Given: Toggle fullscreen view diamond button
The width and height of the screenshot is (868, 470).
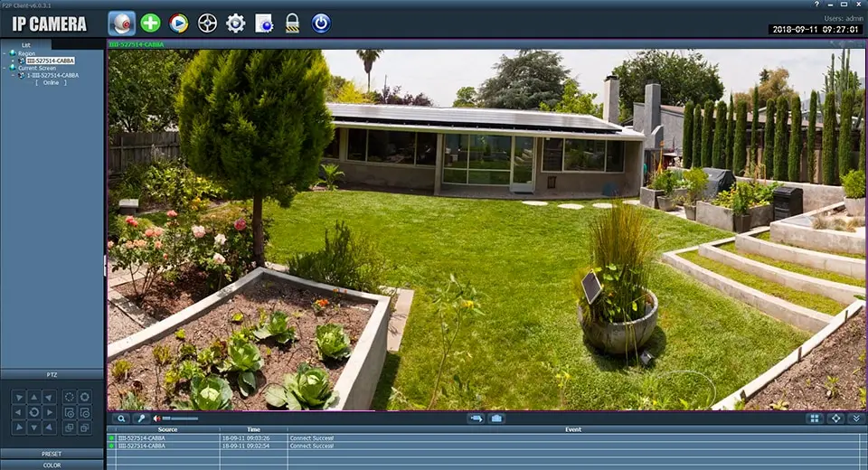Looking at the screenshot, I should [x=835, y=418].
